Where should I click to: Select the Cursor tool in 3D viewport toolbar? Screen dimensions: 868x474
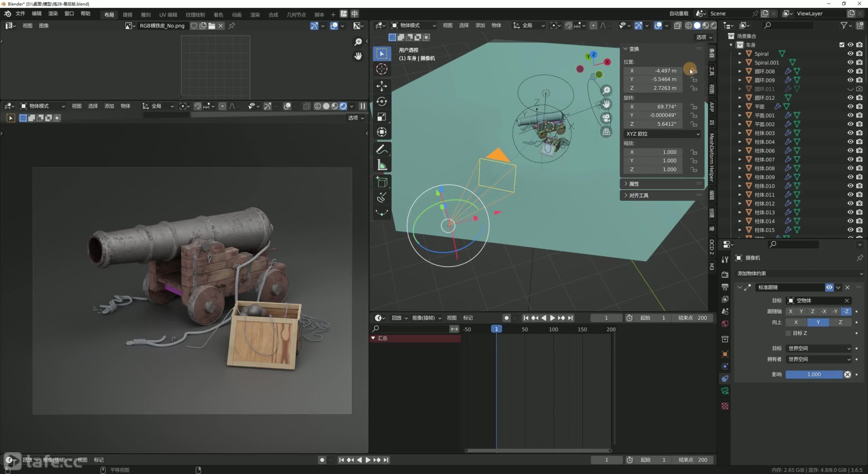click(381, 69)
